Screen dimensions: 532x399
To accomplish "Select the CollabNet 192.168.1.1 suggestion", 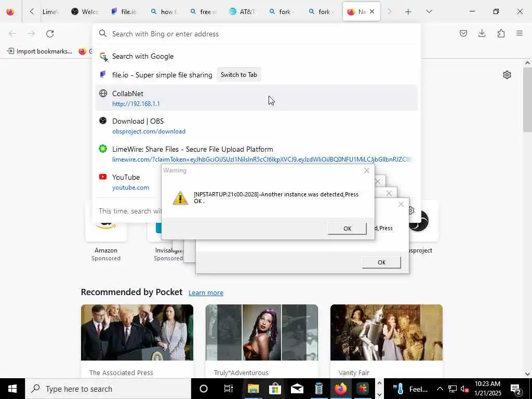I will 257,98.
